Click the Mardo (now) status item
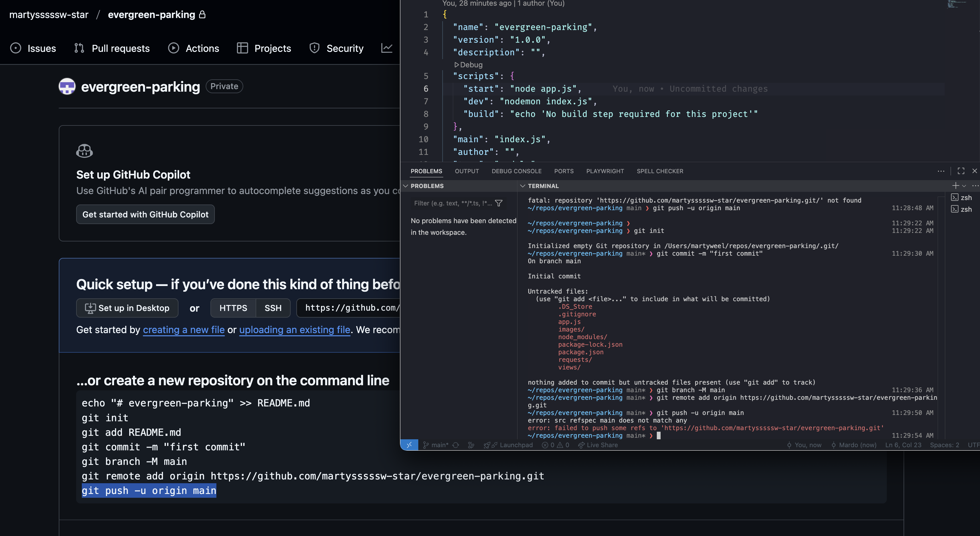This screenshot has height=536, width=980. tap(854, 445)
